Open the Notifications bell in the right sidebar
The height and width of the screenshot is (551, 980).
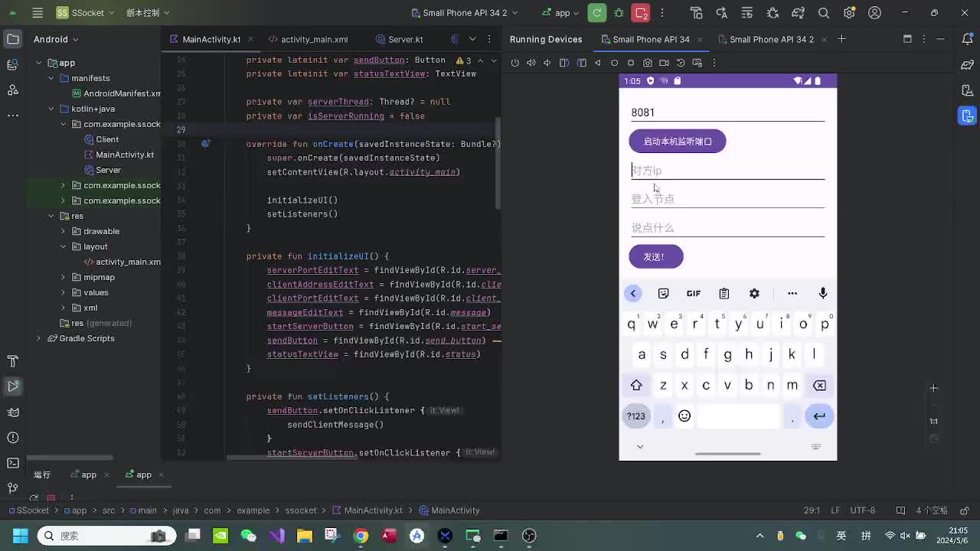(967, 39)
